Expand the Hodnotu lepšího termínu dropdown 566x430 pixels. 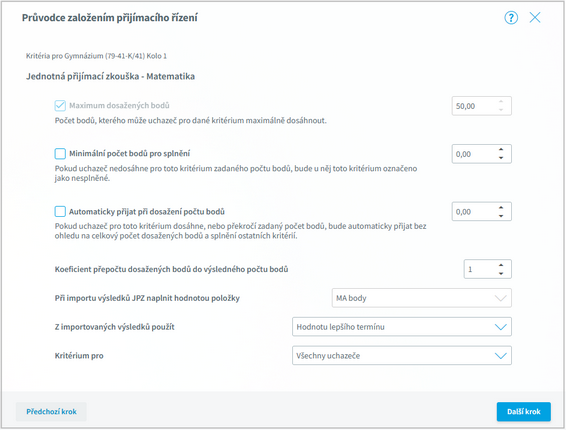click(401, 327)
